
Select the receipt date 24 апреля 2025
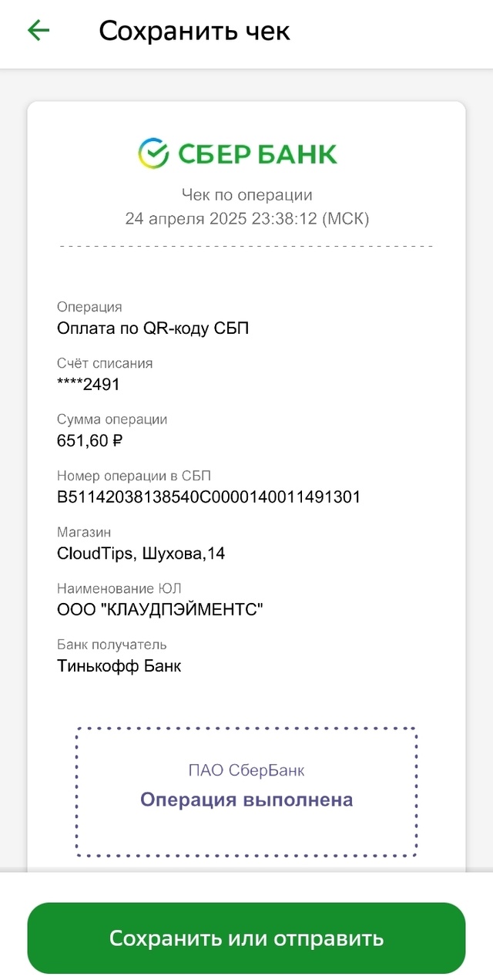click(186, 219)
